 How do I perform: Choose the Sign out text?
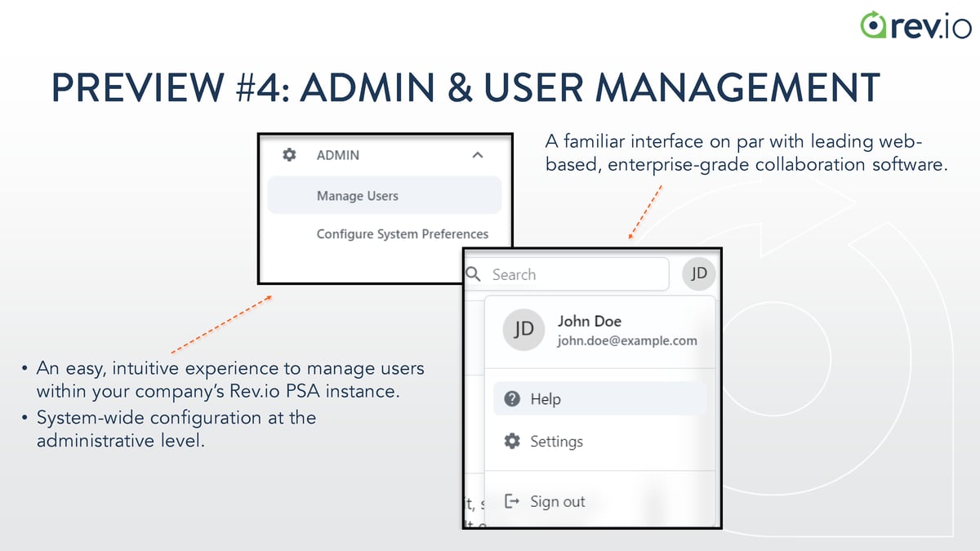557,501
